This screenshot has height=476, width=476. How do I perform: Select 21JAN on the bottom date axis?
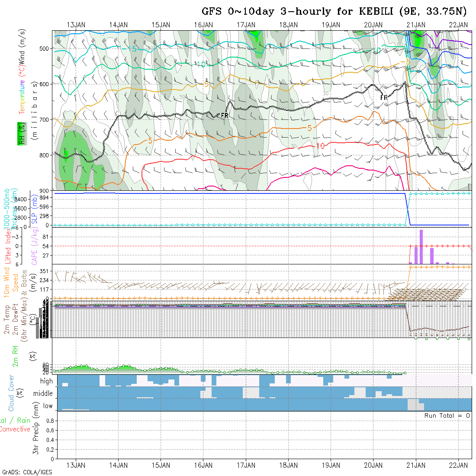click(416, 465)
